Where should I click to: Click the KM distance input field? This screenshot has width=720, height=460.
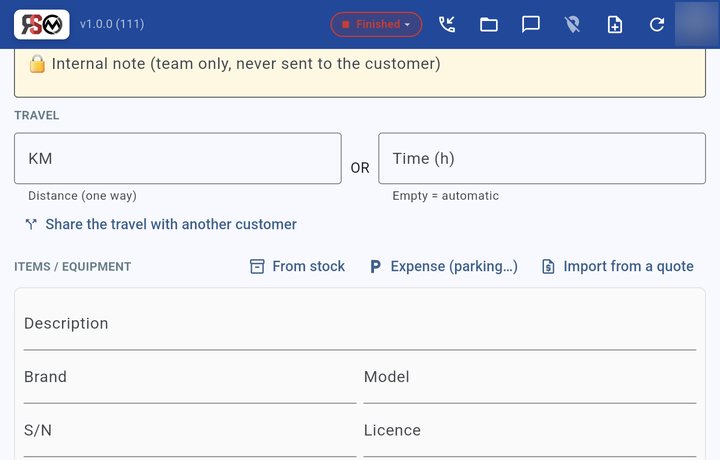click(x=178, y=158)
